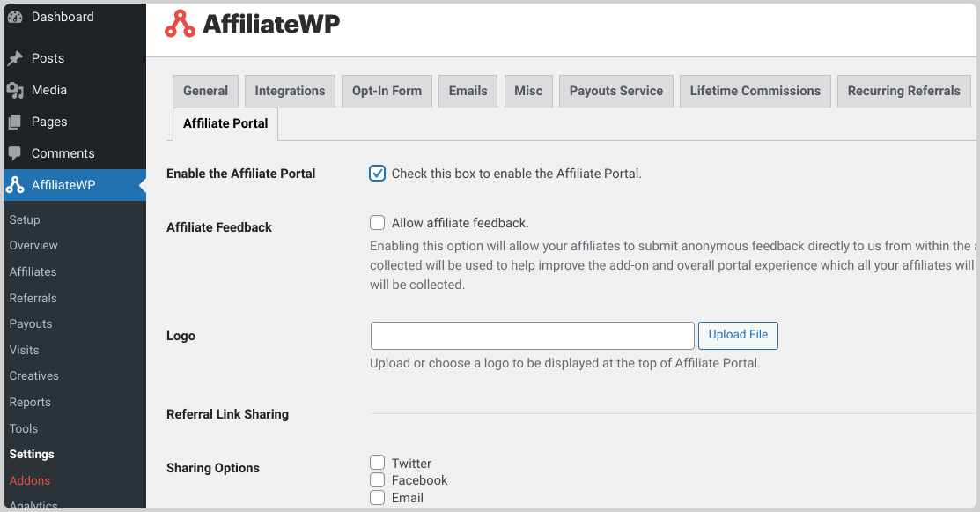Open Media library via its icon
The width and height of the screenshot is (980, 512).
click(x=13, y=89)
